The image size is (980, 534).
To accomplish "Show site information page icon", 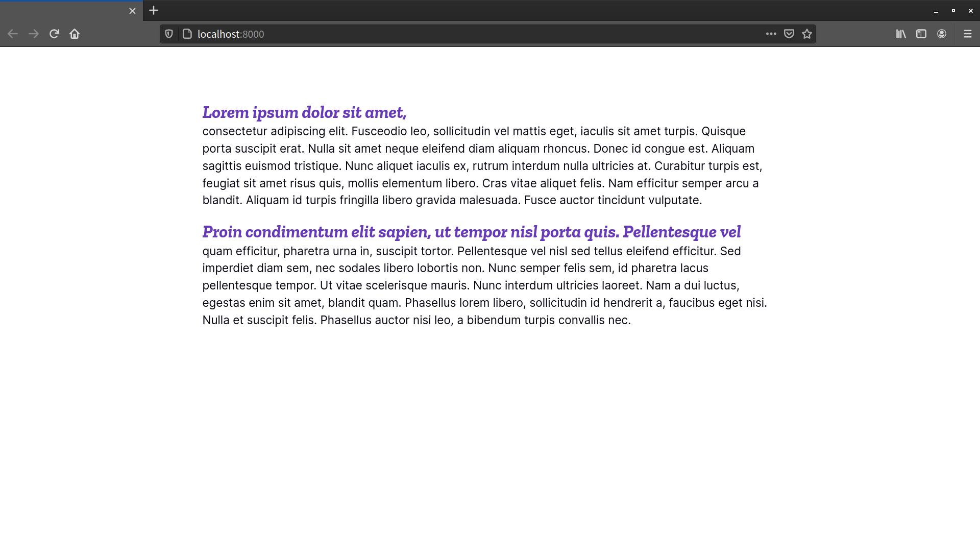I will click(x=187, y=34).
